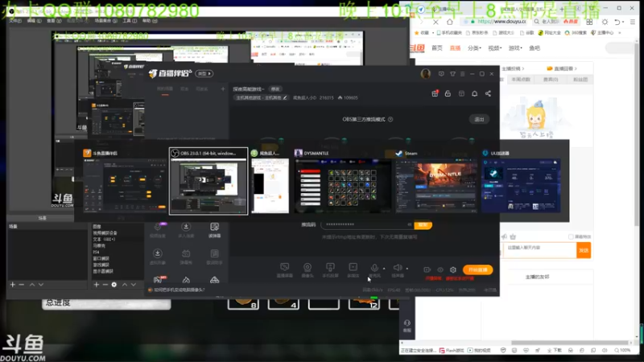Add phone screen mirroring source
644x362 pixels.
click(330, 269)
